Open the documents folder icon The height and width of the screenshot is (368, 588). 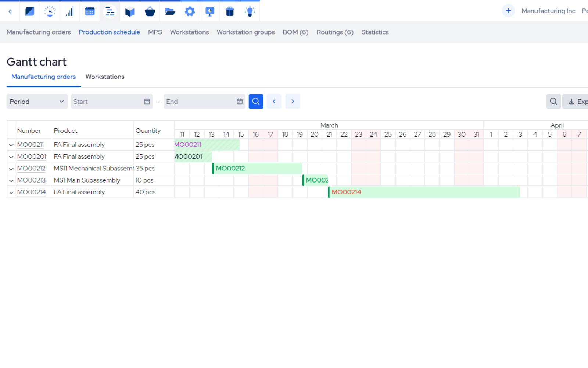point(170,11)
